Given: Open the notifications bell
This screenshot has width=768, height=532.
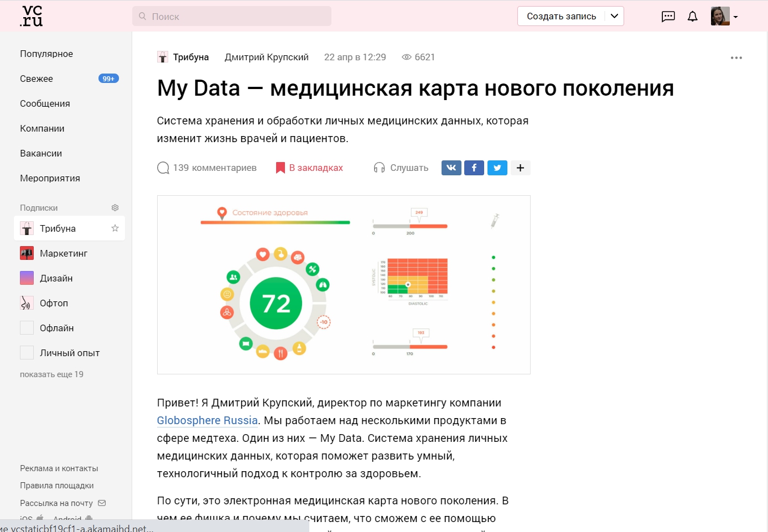Looking at the screenshot, I should 692,17.
